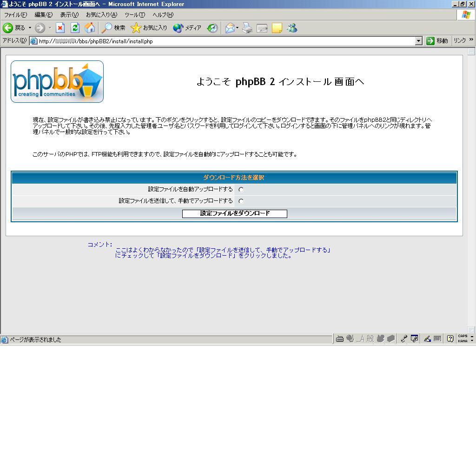Expand the Forward button history dropdown arrow
This screenshot has height=451, width=476.
click(x=50, y=28)
